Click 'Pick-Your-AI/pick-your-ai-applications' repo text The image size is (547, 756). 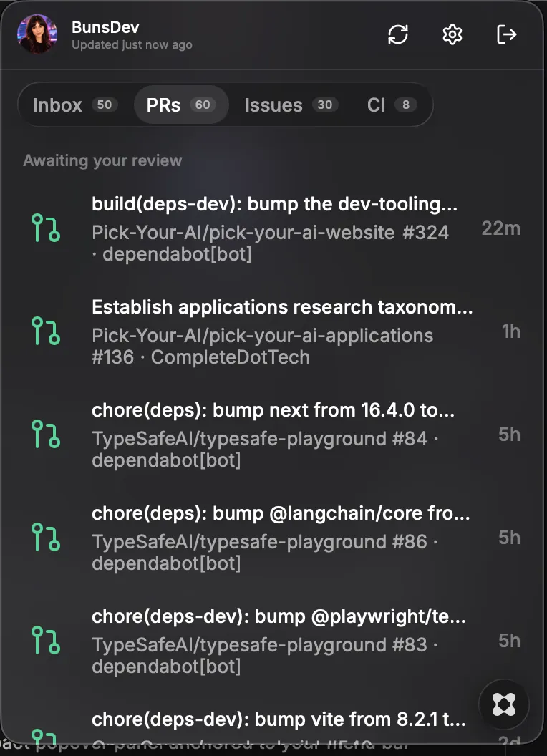[x=263, y=336]
